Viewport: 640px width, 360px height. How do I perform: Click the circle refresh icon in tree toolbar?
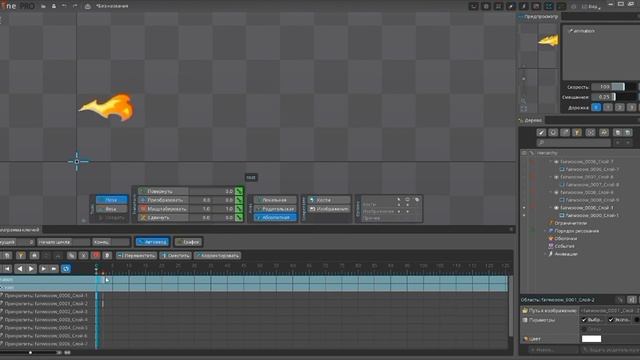[553, 132]
